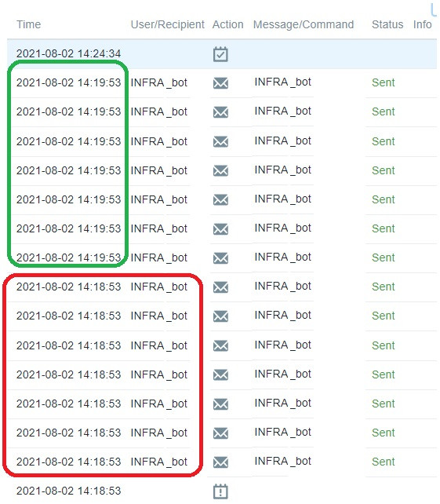Select the 14:18:53 timestamp in the problem icon row

pos(68,491)
